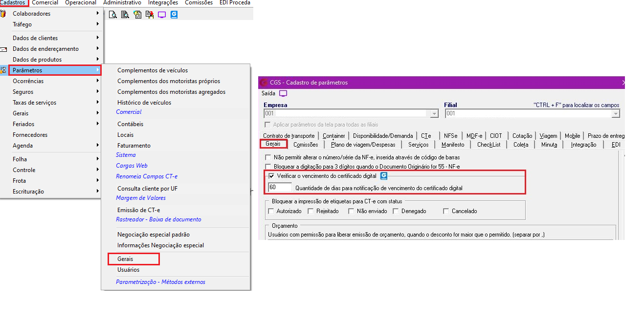Image resolution: width=644 pixels, height=324 pixels.
Task: Check the Cancelado status checkbox
Action: click(x=446, y=211)
